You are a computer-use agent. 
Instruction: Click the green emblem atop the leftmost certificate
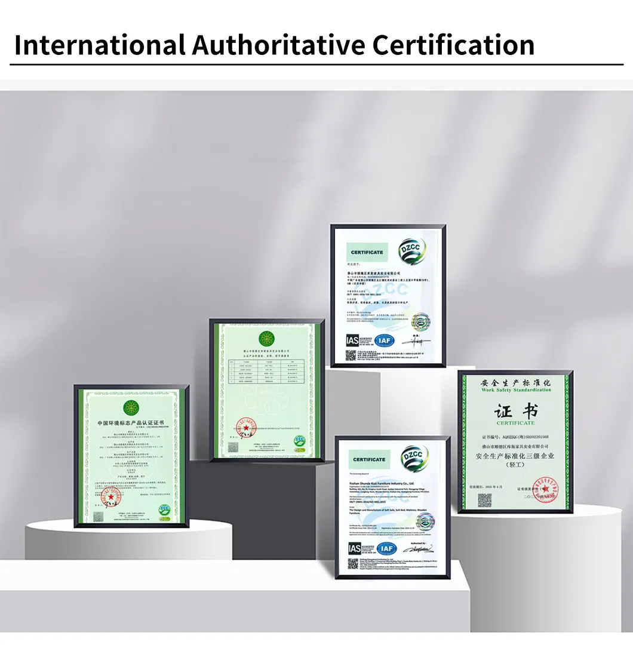(x=131, y=409)
